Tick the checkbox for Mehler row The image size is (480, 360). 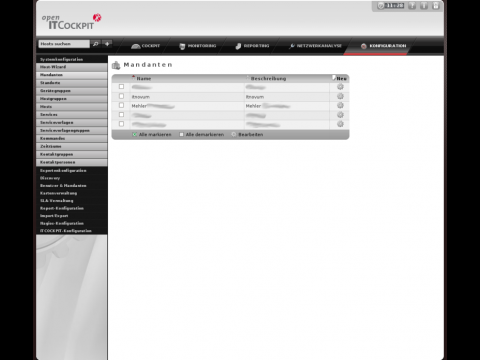(x=121, y=105)
